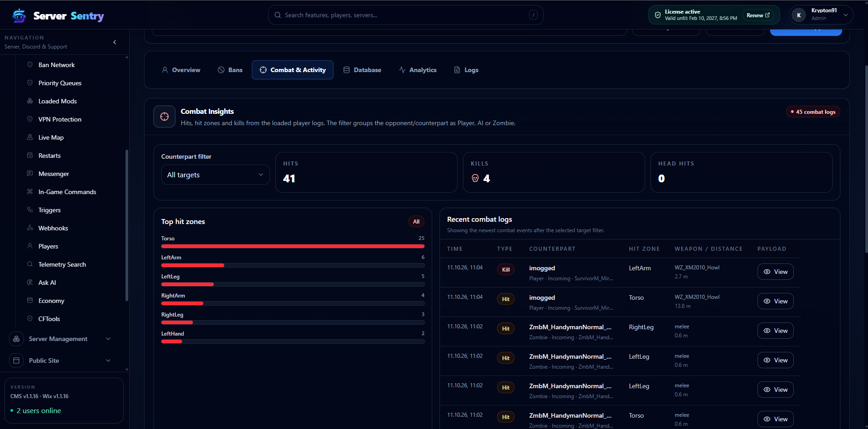Open the Live Map page
Viewport: 868px width, 429px height.
[51, 137]
